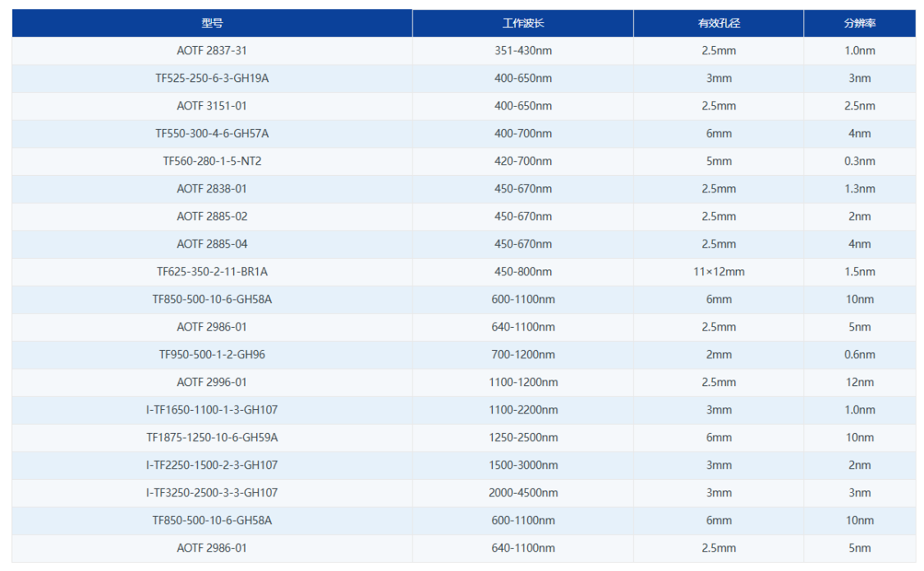Click the 351-430nm wavelength cell
The width and height of the screenshot is (924, 571).
pos(523,51)
